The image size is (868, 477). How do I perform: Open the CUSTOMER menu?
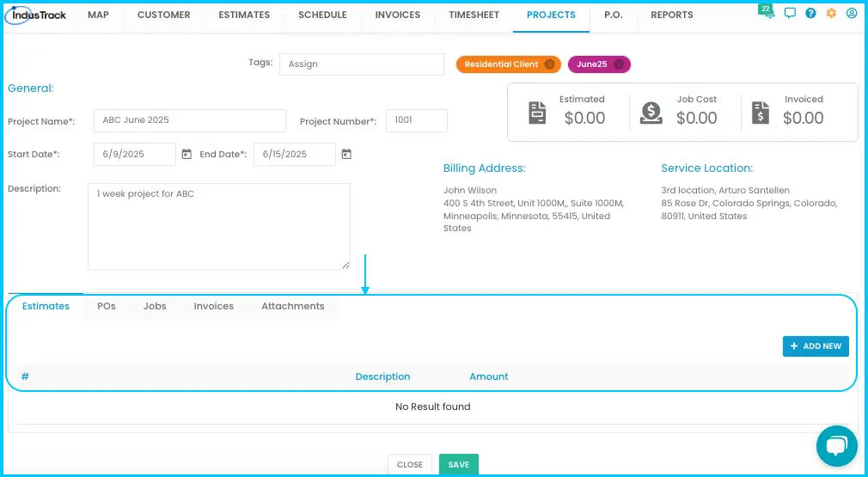(164, 15)
